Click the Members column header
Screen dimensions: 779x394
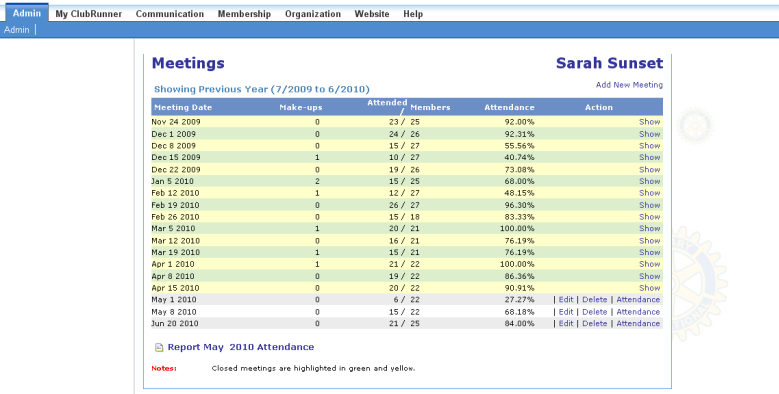tap(430, 107)
